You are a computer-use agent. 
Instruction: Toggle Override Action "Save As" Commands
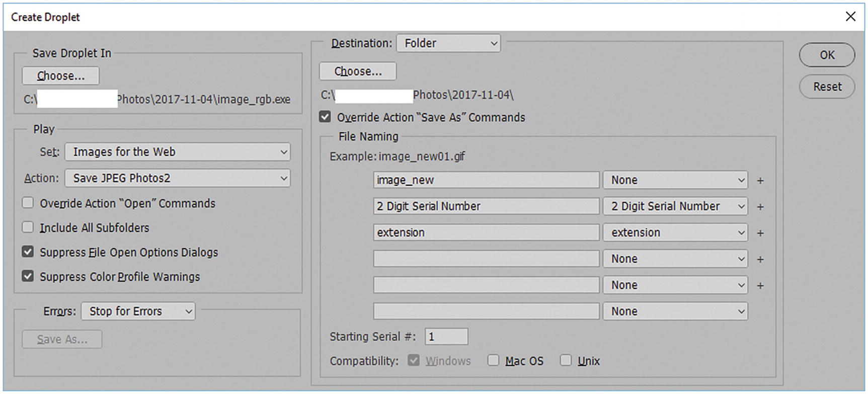click(325, 117)
